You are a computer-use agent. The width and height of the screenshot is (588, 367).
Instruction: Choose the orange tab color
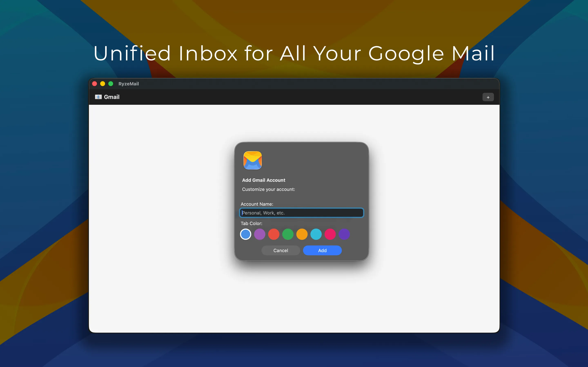(302, 234)
